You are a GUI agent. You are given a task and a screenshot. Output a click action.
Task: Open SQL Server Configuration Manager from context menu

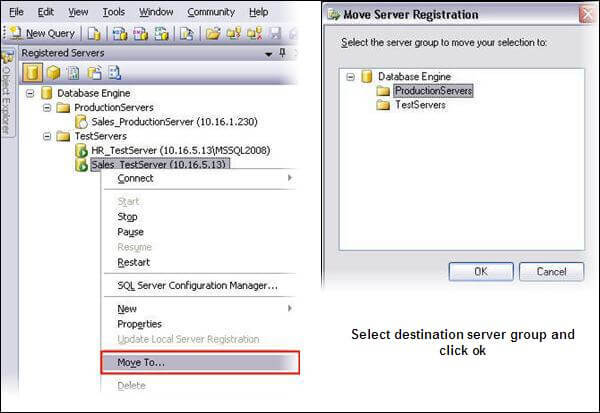point(200,286)
